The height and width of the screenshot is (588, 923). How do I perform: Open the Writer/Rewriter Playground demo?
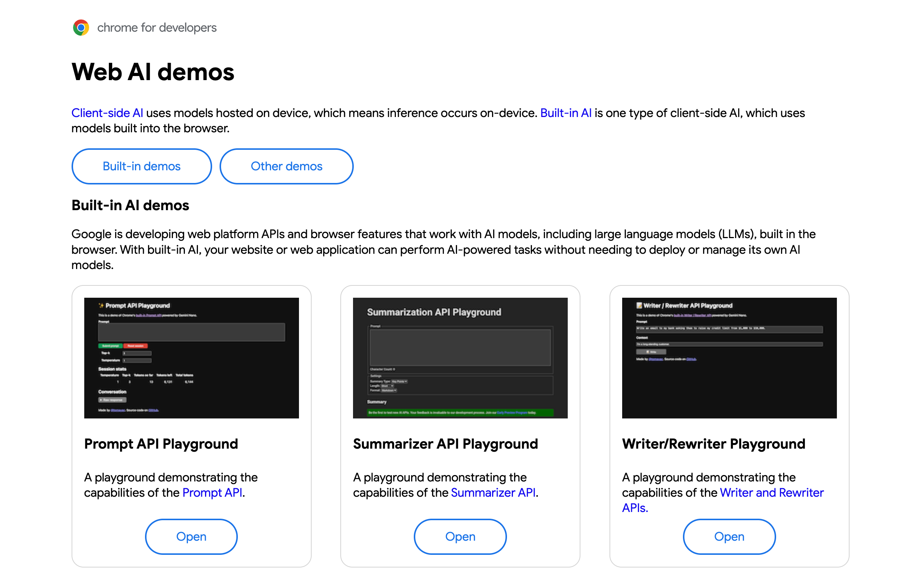point(729,536)
